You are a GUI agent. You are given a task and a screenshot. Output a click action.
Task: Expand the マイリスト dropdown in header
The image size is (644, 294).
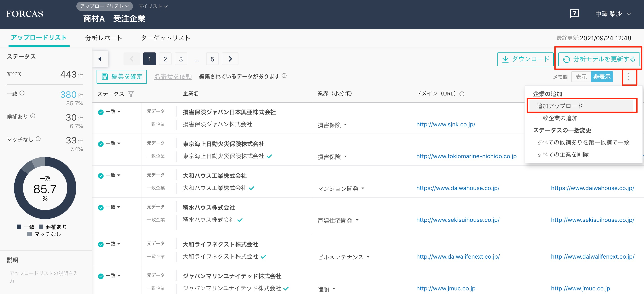pyautogui.click(x=153, y=6)
